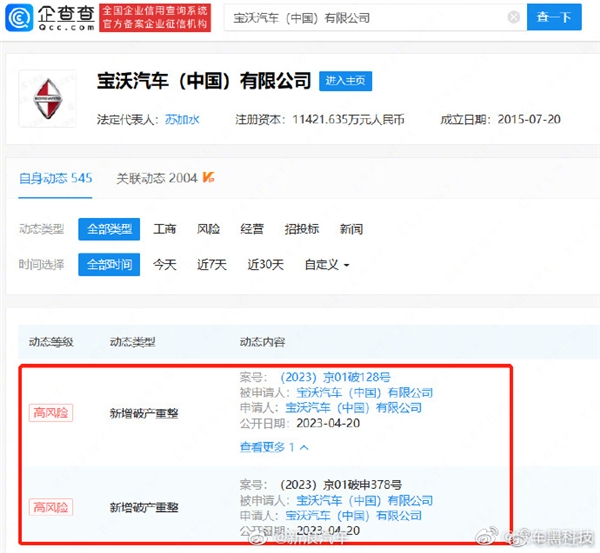Screen dimensions: 600x553
Task: Select the 近7天 time filter
Action: coord(211,264)
